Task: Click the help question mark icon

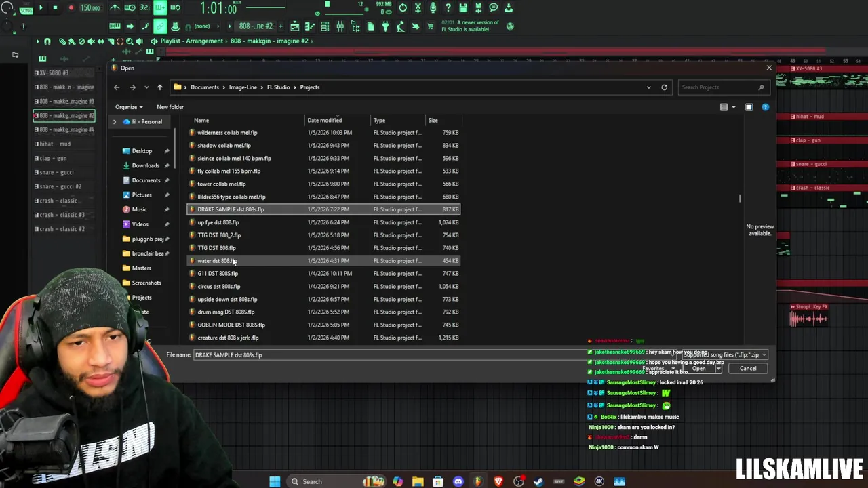Action: tap(448, 7)
